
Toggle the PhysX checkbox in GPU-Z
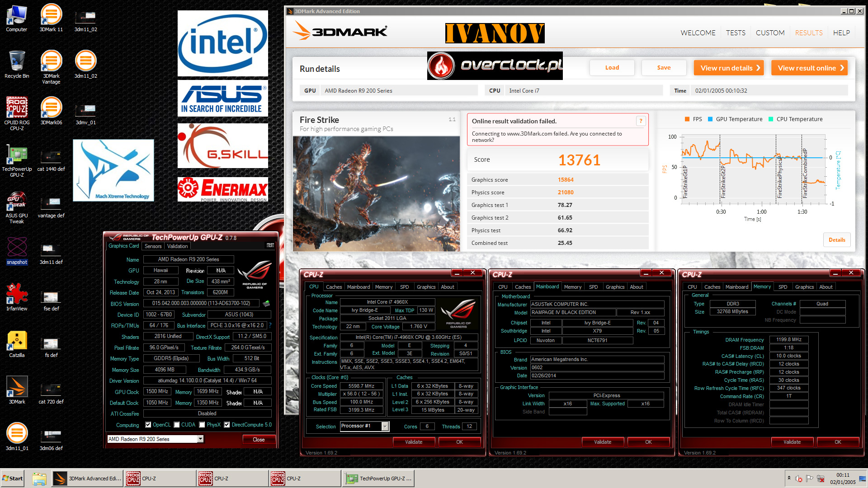tap(202, 425)
